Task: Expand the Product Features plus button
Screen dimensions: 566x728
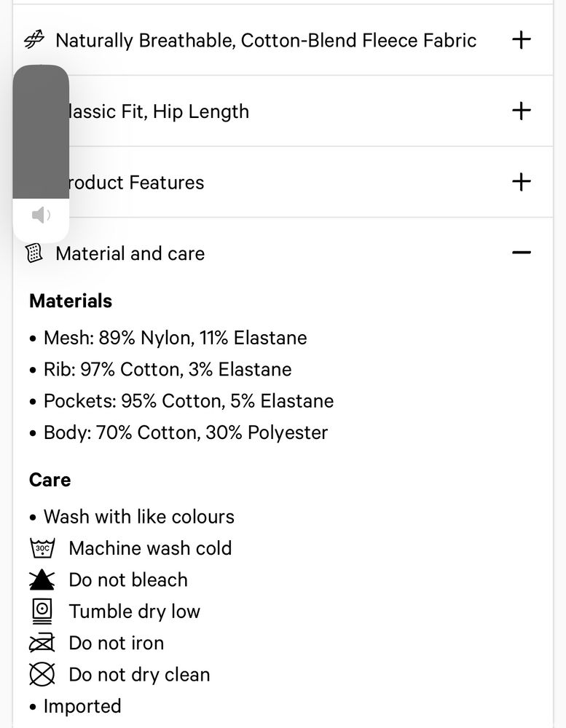Action: (x=522, y=182)
